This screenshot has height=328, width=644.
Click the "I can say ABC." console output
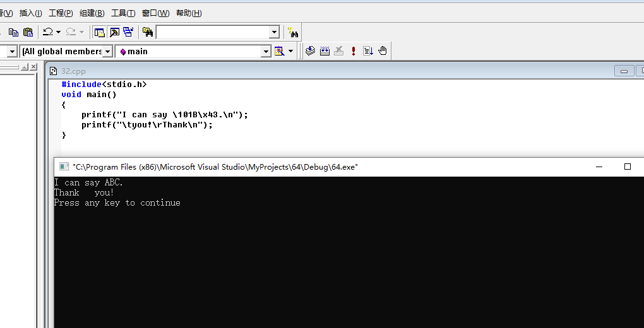coord(88,183)
